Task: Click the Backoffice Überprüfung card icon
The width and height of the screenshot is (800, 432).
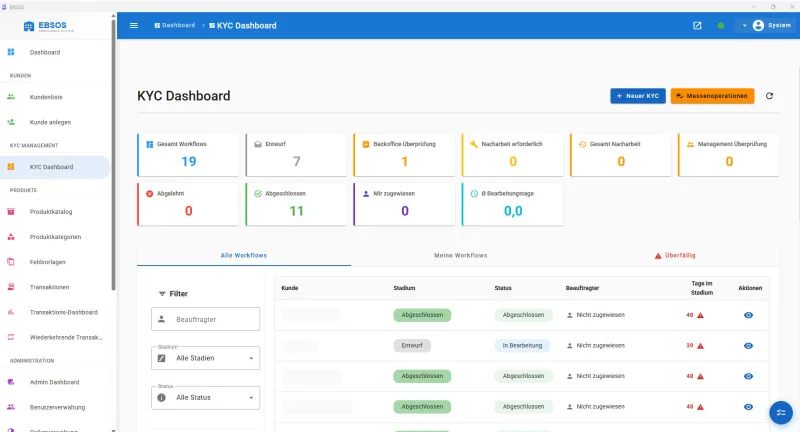Action: tap(366, 144)
